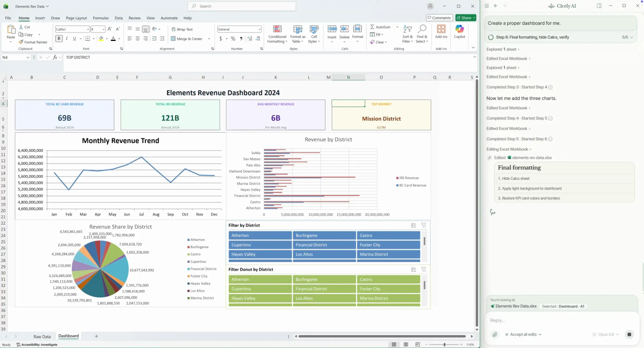
Task: Enable multi-select on Filter Donut by District slicer
Action: pyautogui.click(x=413, y=269)
